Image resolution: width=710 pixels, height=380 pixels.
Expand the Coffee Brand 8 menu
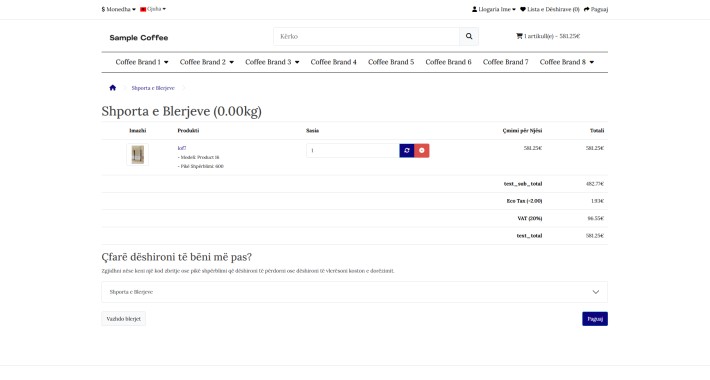coord(566,62)
